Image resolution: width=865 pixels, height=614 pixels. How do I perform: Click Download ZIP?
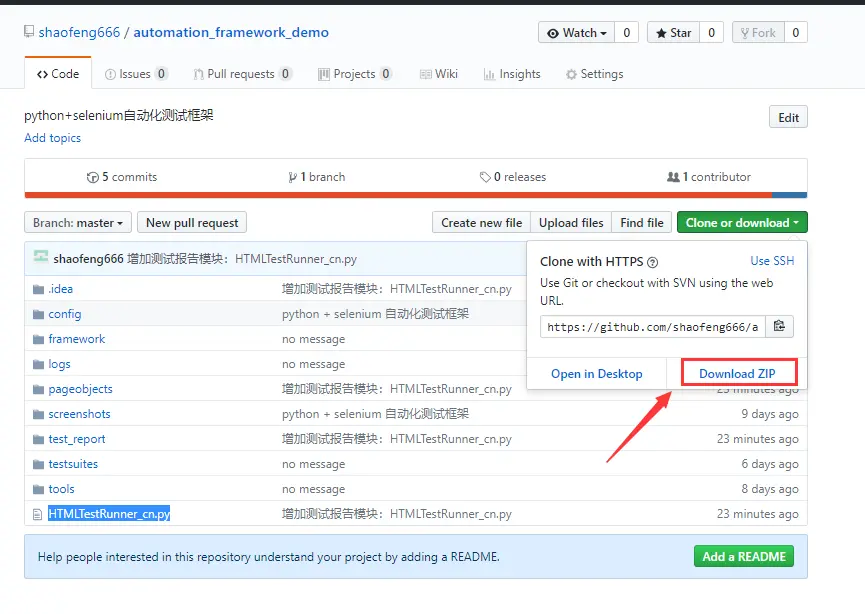[x=737, y=373]
